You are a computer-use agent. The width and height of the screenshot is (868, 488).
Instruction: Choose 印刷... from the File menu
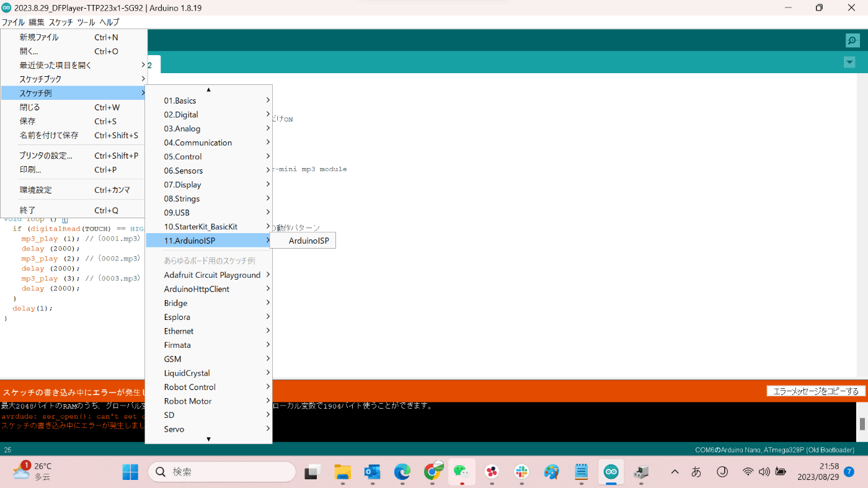[x=74, y=170]
